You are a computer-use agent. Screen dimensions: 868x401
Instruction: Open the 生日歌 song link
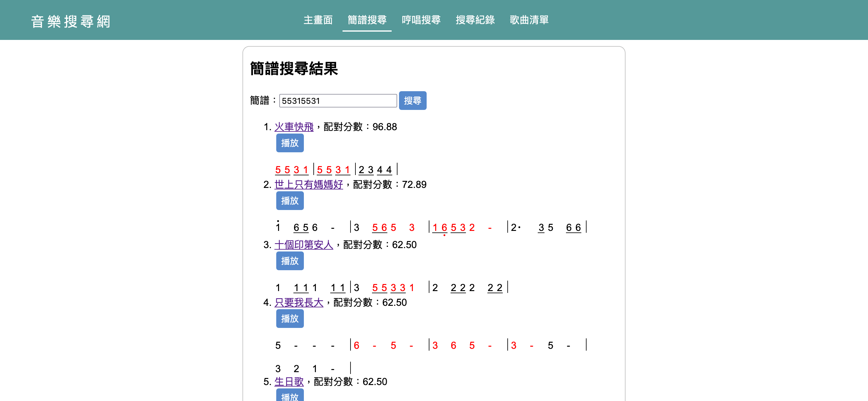[x=289, y=382]
